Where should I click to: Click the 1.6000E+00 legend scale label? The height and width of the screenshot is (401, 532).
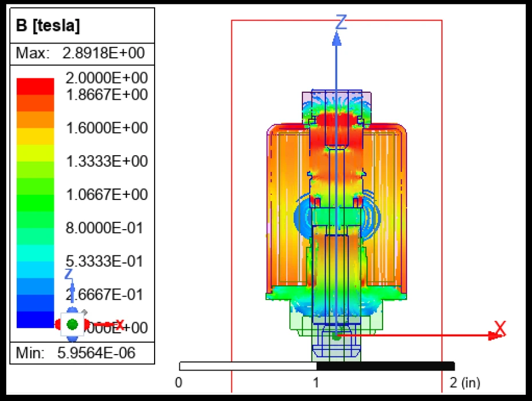point(107,128)
